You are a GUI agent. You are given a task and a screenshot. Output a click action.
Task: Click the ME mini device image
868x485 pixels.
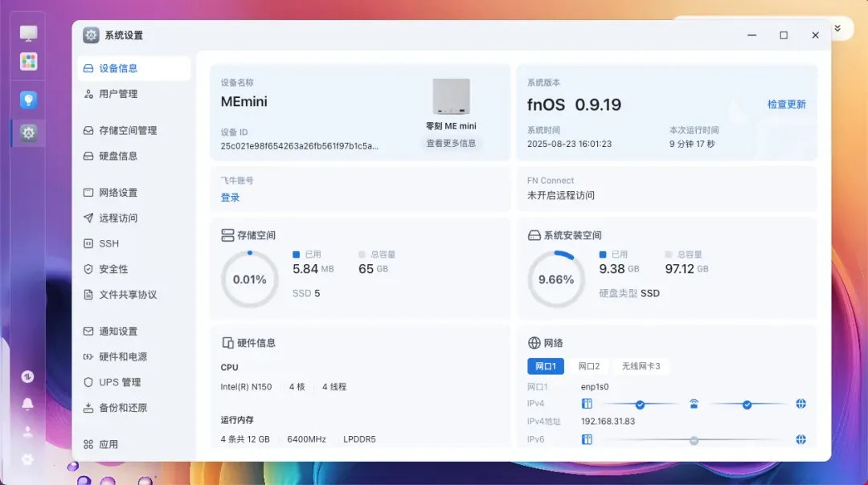click(x=451, y=97)
